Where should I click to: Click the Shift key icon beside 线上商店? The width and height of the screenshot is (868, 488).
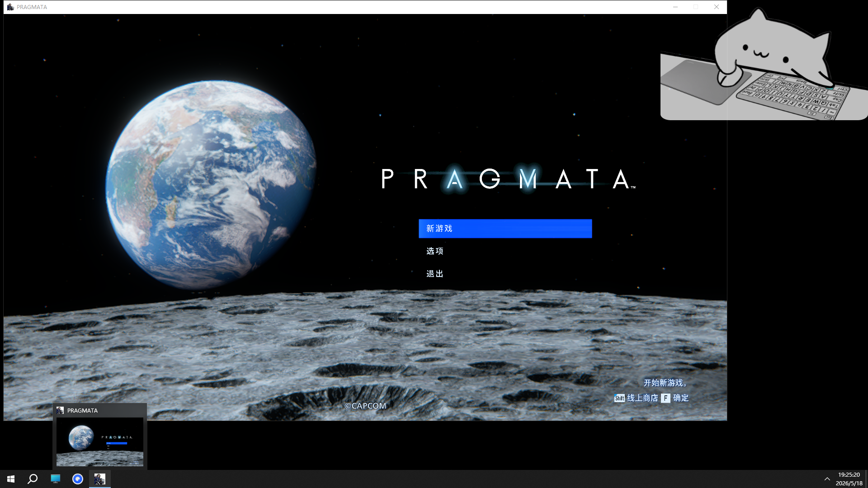[619, 398]
